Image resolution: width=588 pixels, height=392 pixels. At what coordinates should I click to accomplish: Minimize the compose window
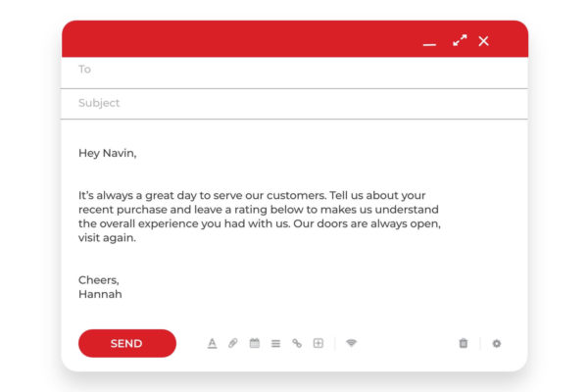click(x=429, y=44)
